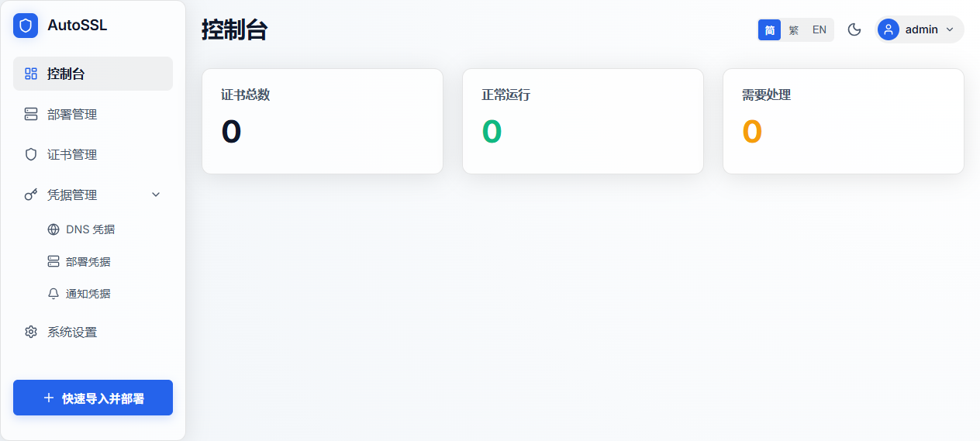The image size is (980, 441).
Task: Click the 部署管理 server icon
Action: pyautogui.click(x=31, y=114)
